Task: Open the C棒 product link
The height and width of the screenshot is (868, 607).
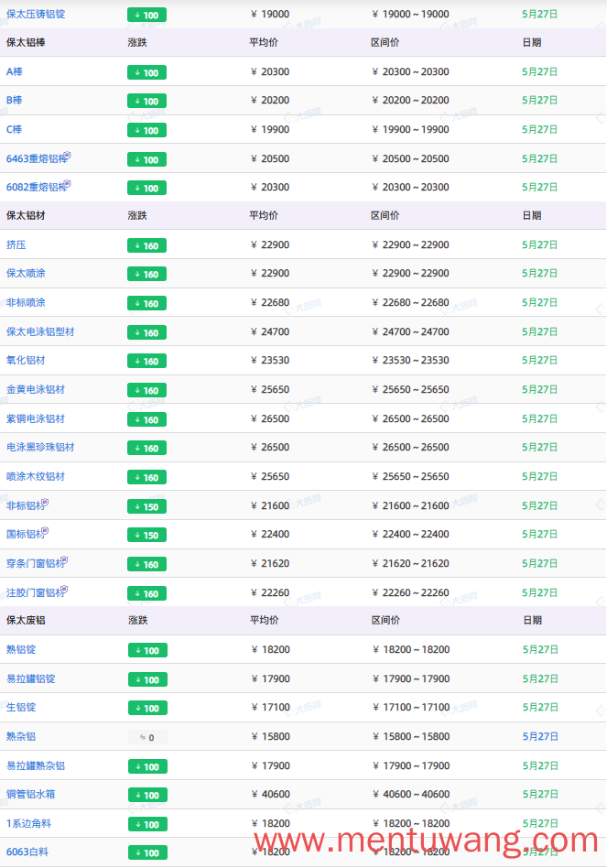Action: (x=15, y=129)
